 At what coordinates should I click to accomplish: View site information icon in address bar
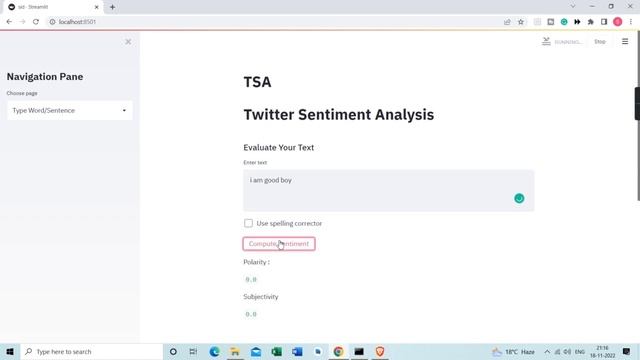[x=52, y=22]
